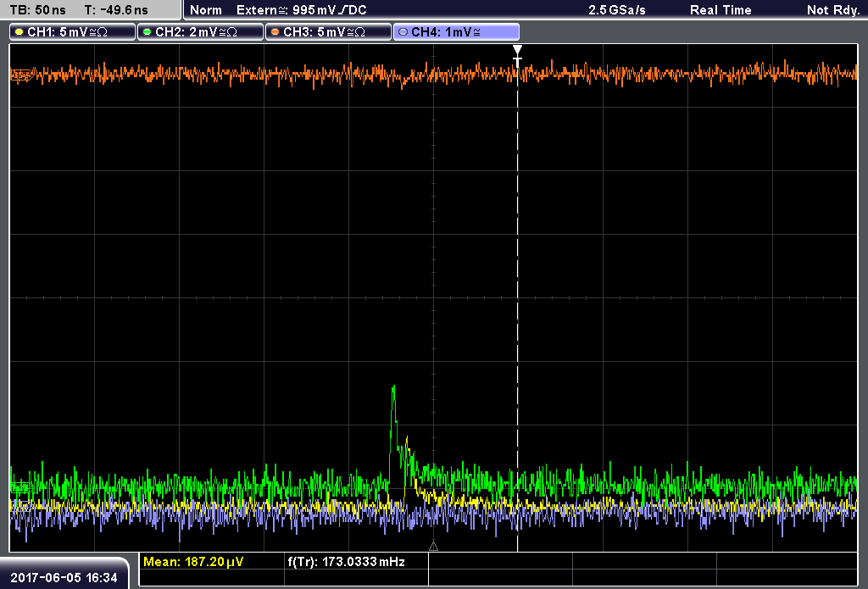Toggle CH4 indicator circle
Screen dimensions: 868x589
click(403, 32)
